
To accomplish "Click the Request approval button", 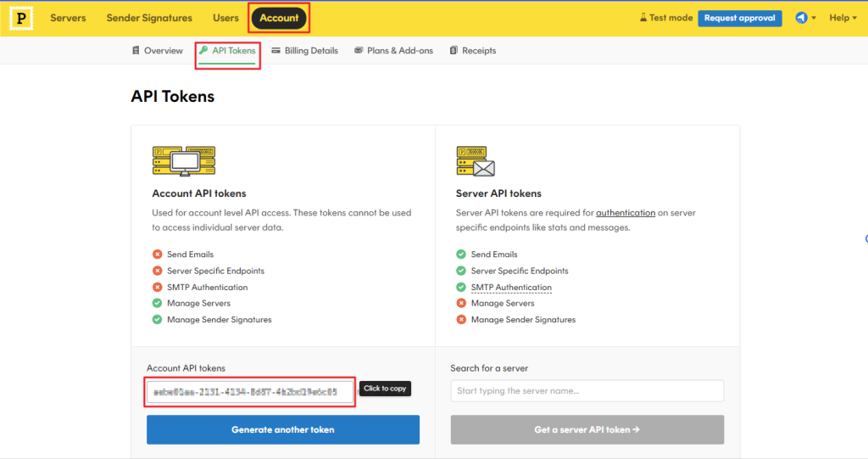I will tap(739, 19).
